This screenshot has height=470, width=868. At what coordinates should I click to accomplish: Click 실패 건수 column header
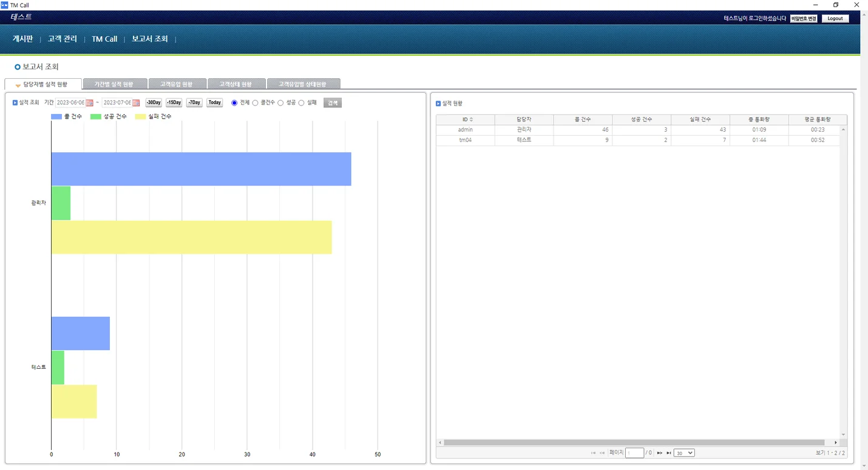pos(700,119)
